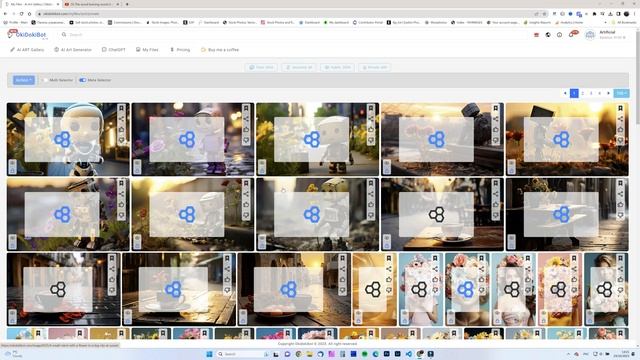Click the OkiDokiBot logo
Screen dimensions: 640x360
pyautogui.click(x=27, y=35)
